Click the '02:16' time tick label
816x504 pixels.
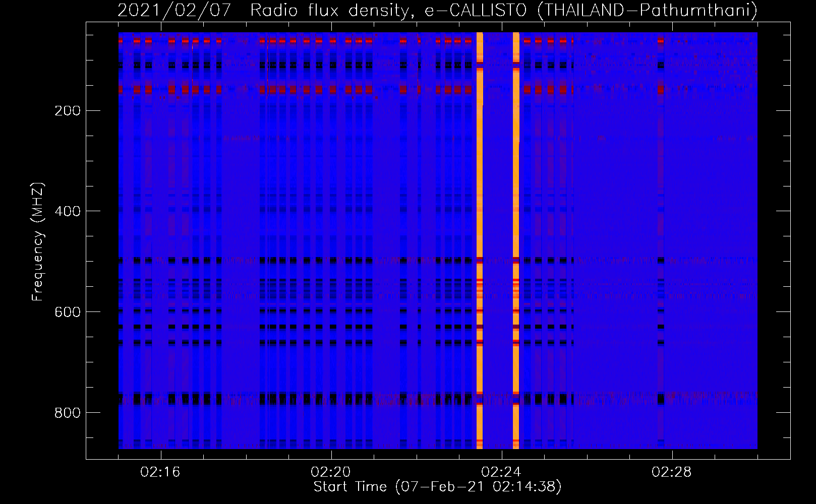160,472
